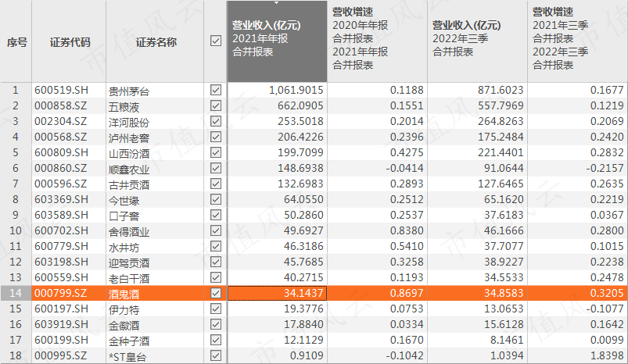
Task: Toggle the checkbox in 金种子酒 row
Action: coord(216,340)
